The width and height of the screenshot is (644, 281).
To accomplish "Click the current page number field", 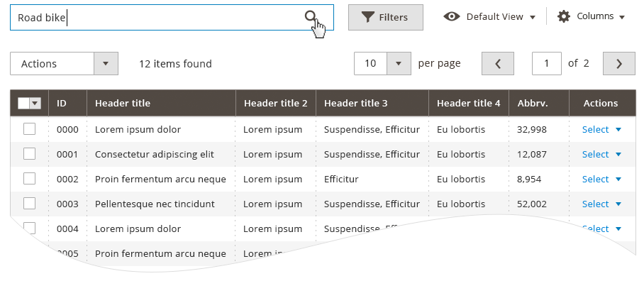I will tap(547, 64).
